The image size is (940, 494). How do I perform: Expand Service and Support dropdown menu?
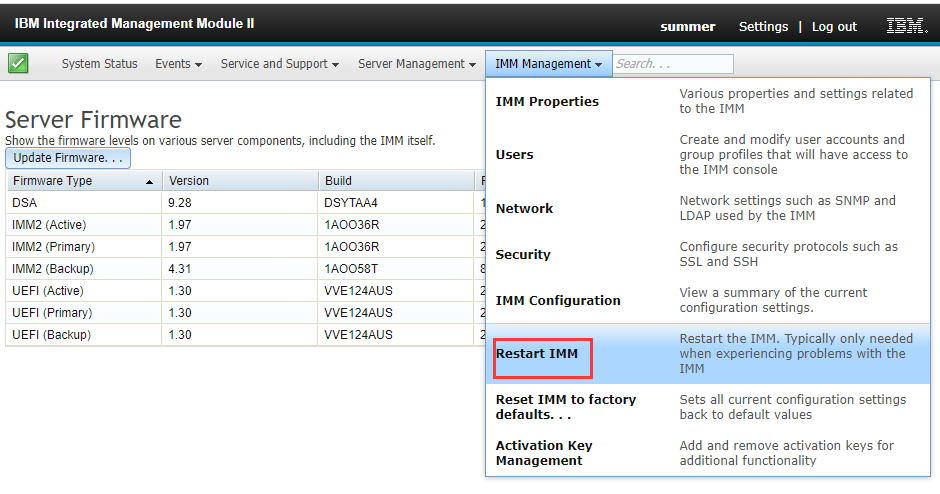coord(279,64)
